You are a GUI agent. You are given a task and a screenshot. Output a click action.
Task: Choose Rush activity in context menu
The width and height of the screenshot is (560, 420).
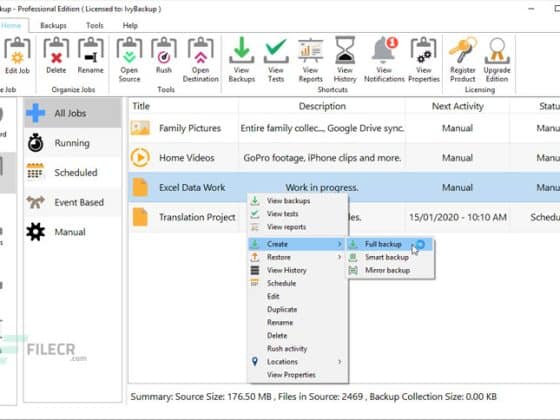[298, 349]
